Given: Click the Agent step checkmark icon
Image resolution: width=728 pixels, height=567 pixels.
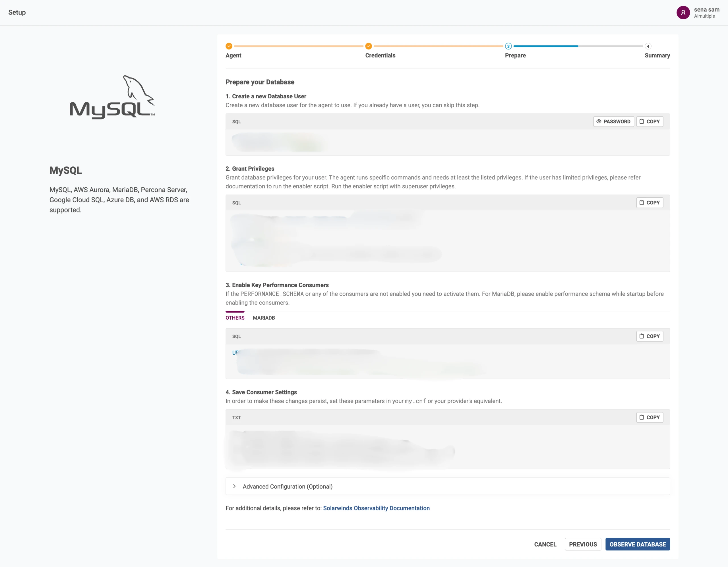Looking at the screenshot, I should pyautogui.click(x=229, y=46).
